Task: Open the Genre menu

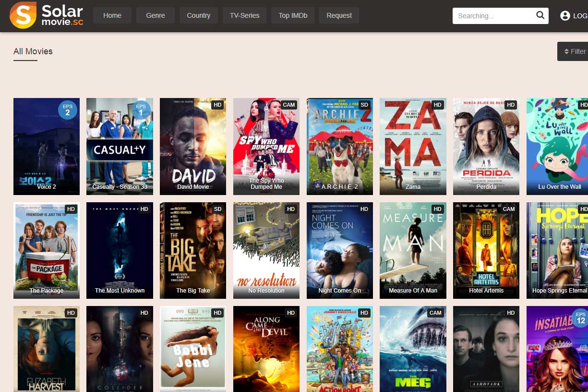Action: 156,15
